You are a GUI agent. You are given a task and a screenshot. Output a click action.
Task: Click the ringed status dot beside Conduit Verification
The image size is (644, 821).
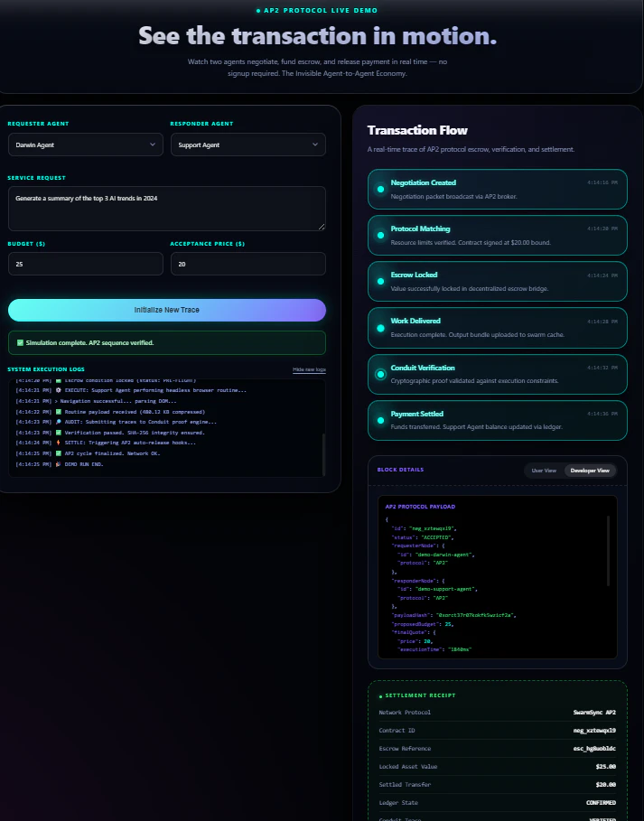tap(380, 374)
